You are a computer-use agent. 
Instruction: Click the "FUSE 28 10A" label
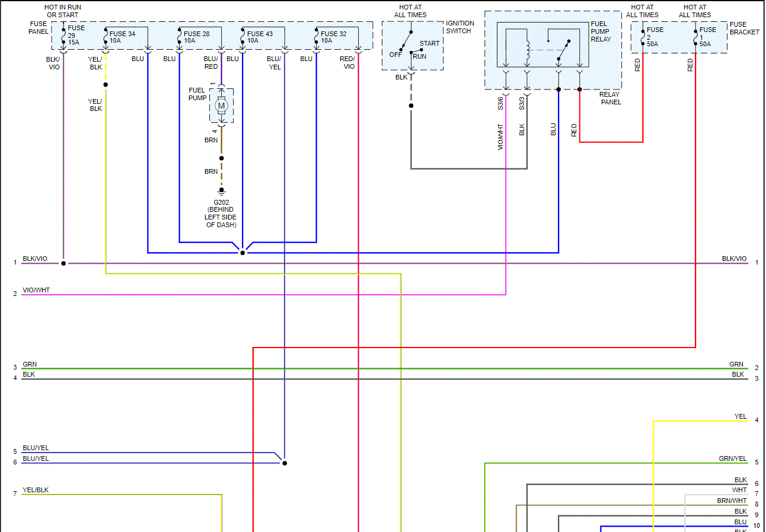point(196,37)
